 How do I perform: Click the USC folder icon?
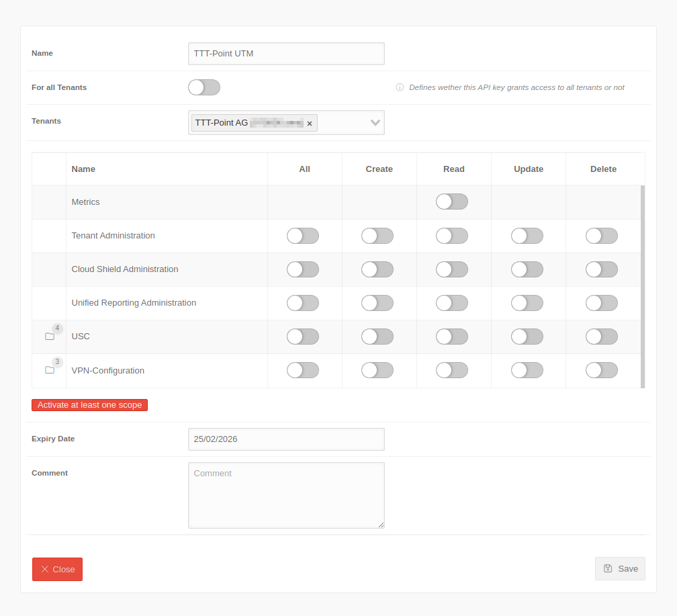click(x=50, y=337)
